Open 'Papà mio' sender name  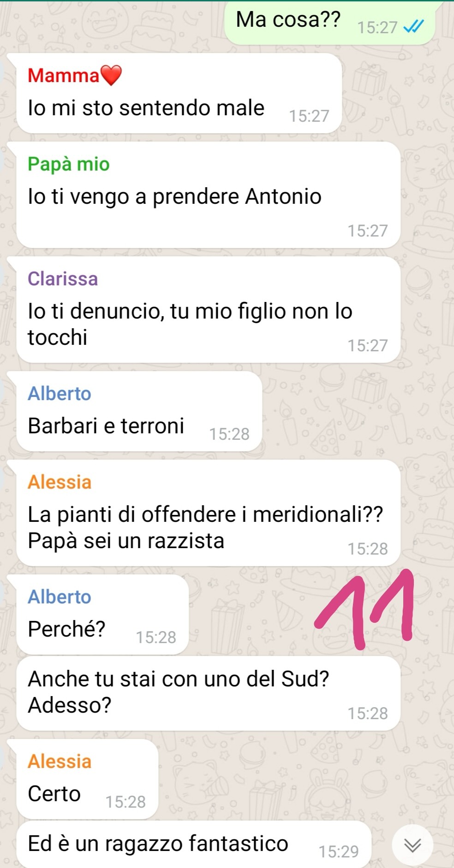(69, 164)
